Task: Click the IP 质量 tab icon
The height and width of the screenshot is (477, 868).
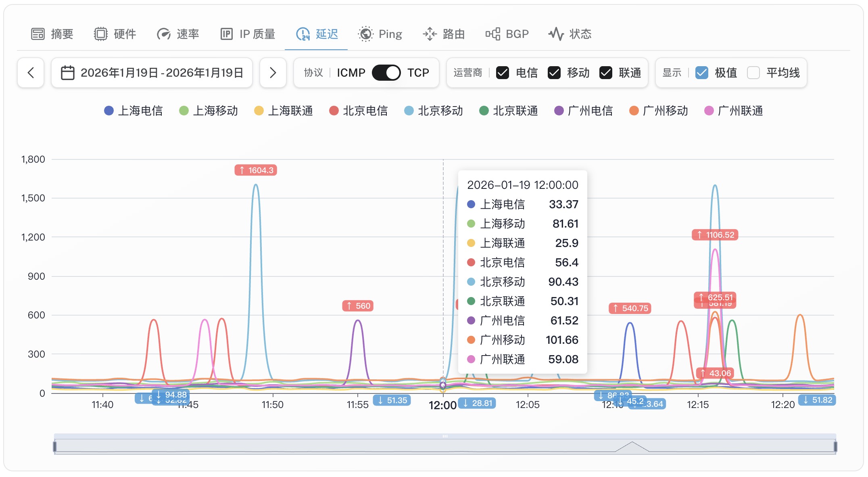Action: click(x=227, y=34)
